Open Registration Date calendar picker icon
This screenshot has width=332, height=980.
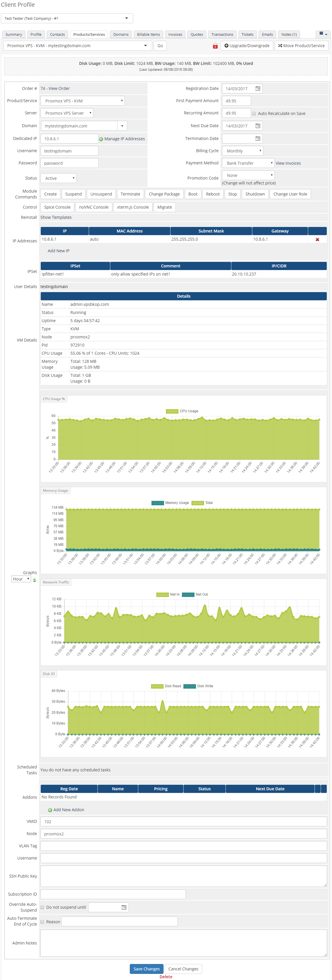point(258,89)
